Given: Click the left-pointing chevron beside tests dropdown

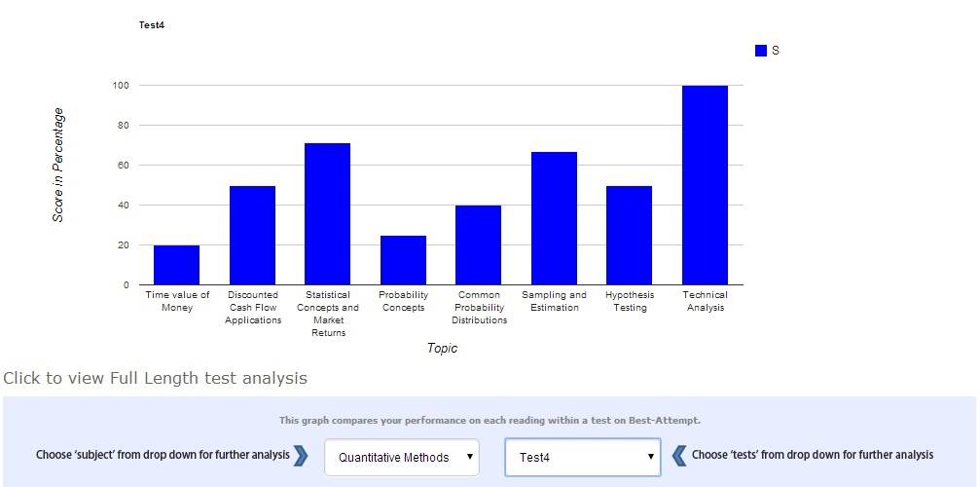Looking at the screenshot, I should (678, 456).
